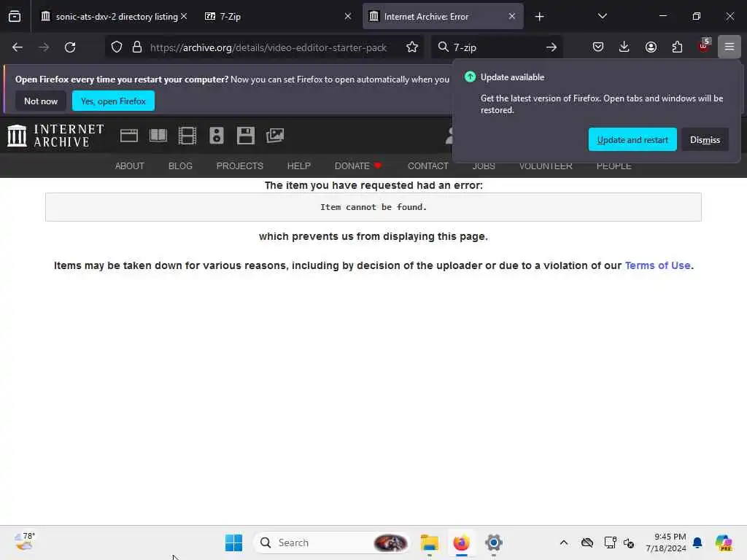Click the 7-zip search field
Viewport: 747px width, 560px height.
click(x=495, y=47)
